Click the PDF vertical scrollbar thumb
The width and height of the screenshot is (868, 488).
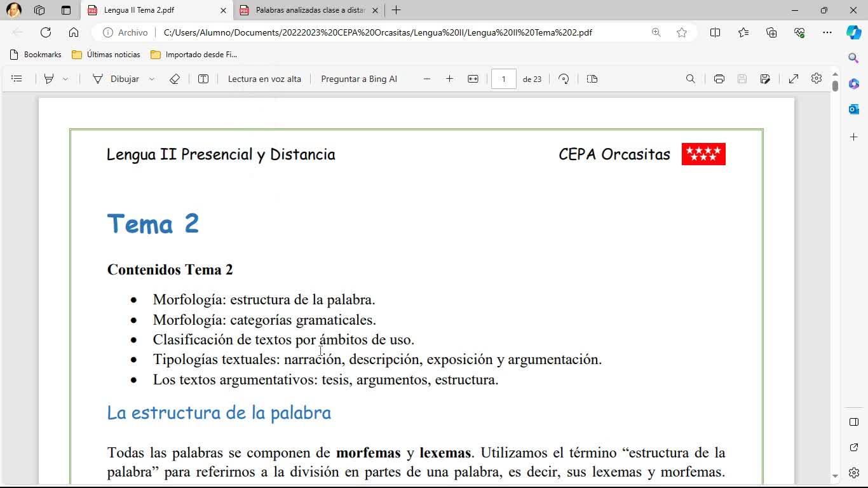point(835,86)
